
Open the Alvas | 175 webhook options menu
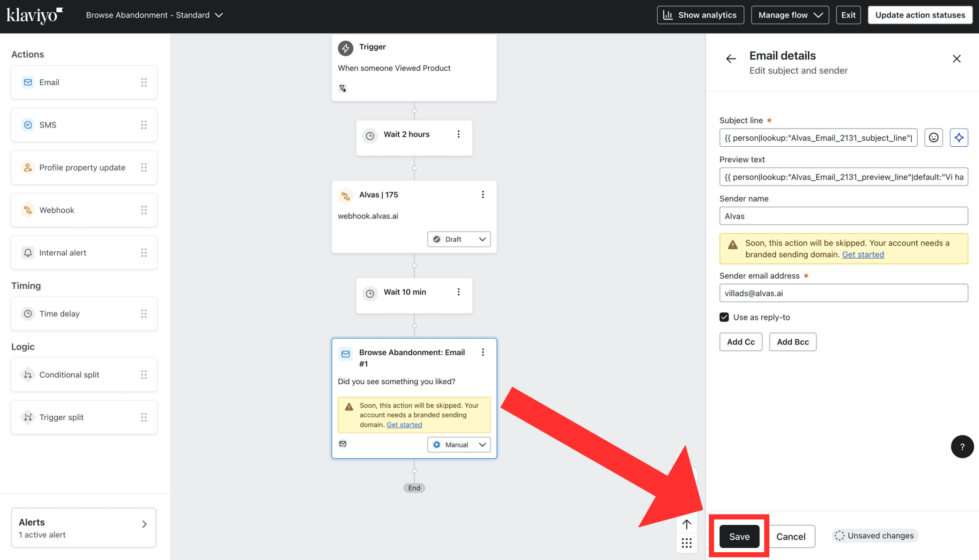(x=483, y=194)
